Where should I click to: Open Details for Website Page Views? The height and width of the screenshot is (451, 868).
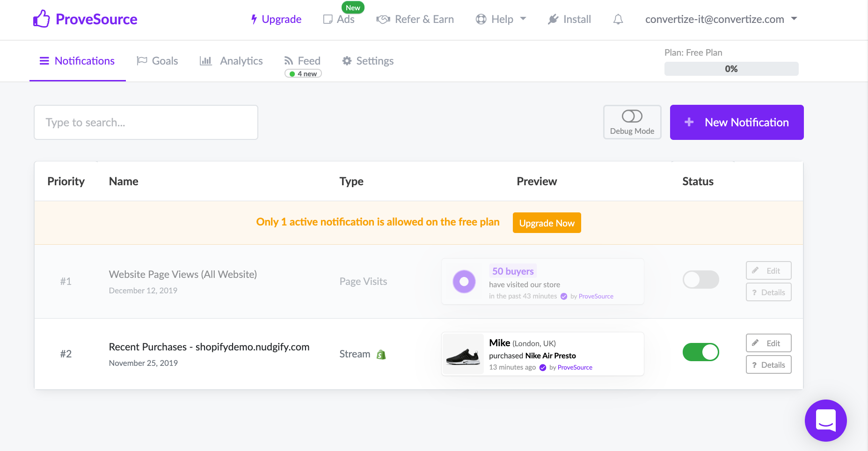point(769,292)
